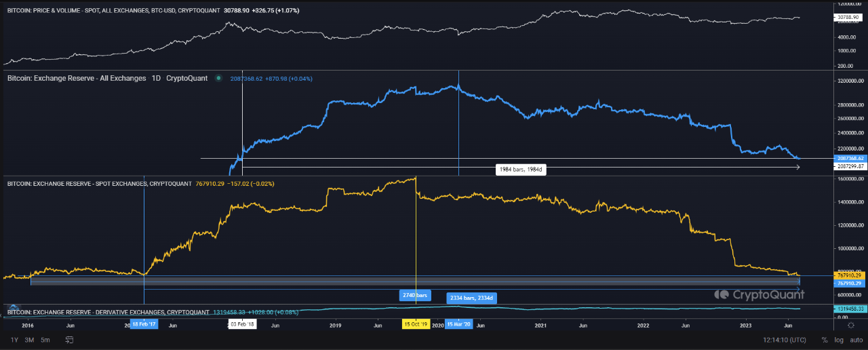Select the 18 Feb '17 date marker

[144, 325]
